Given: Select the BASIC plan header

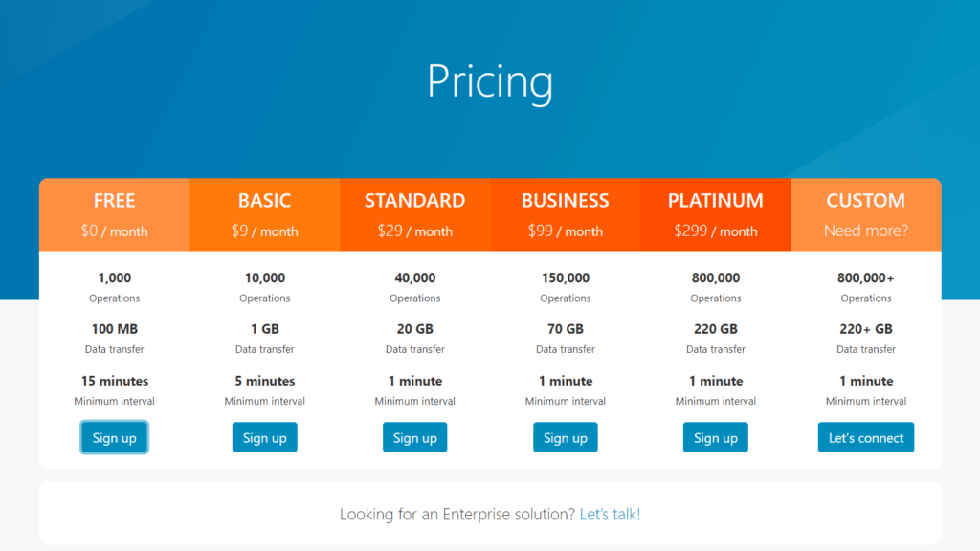Looking at the screenshot, I should [x=265, y=201].
